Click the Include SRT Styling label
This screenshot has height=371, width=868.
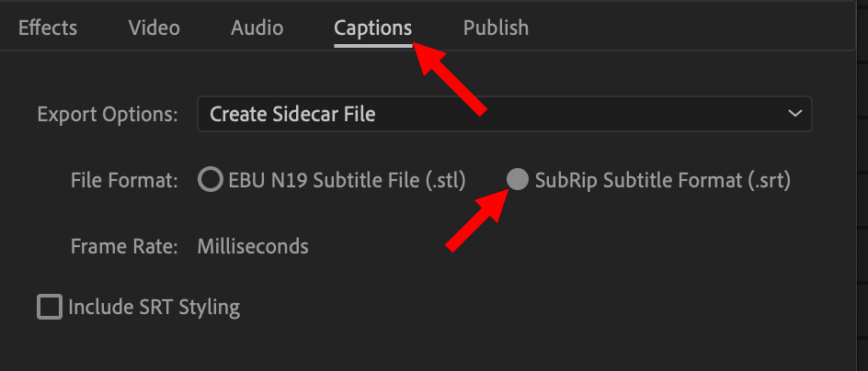coord(154,307)
